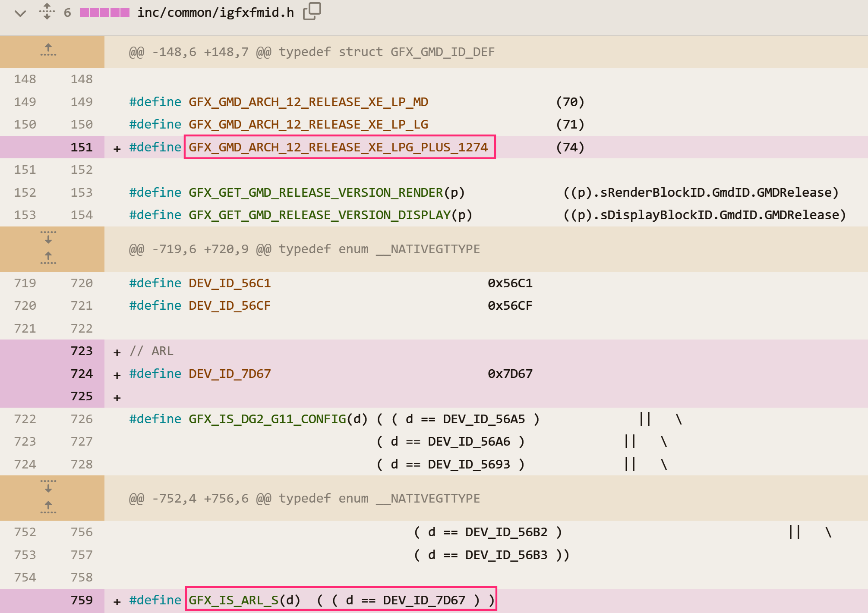
Task: Collapse the igfxfmid.h file diff chevron
Action: [20, 13]
